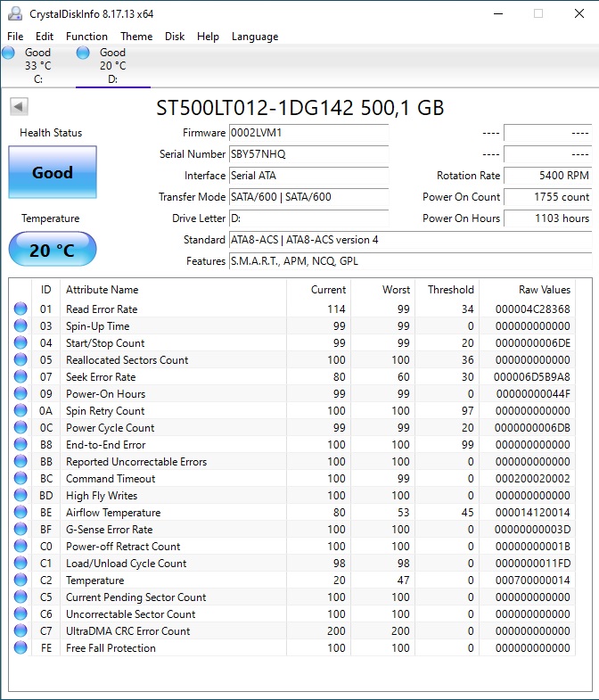Click status orb for Power Cycle Count

tap(21, 427)
